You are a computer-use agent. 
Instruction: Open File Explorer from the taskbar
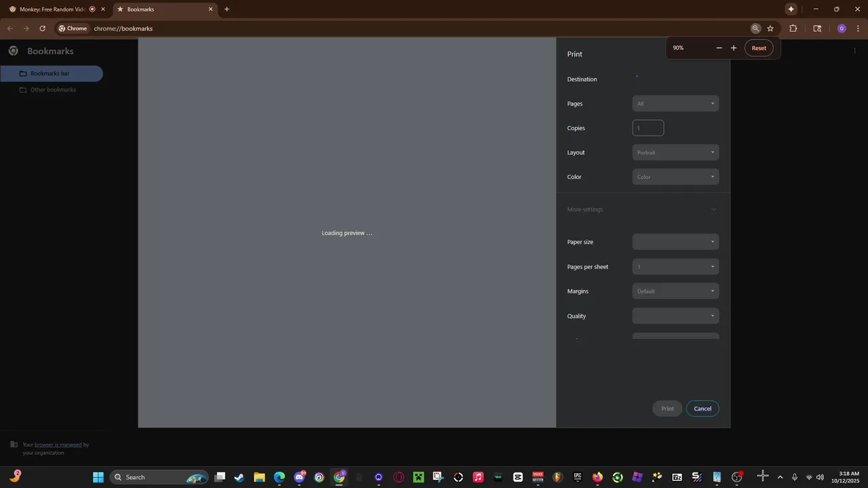coord(259,477)
